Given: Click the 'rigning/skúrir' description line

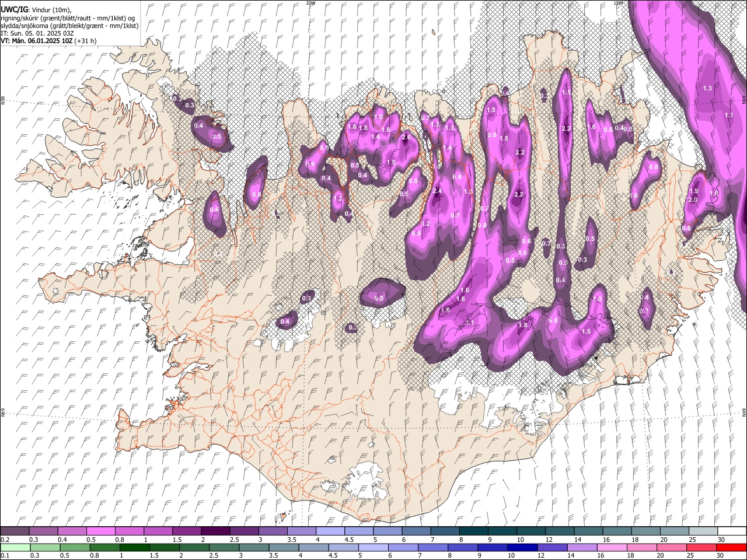Looking at the screenshot, I should pyautogui.click(x=68, y=18).
